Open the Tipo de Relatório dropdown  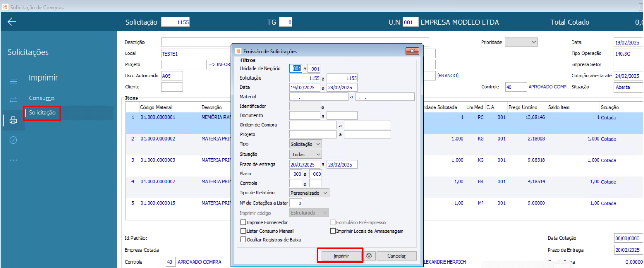point(309,193)
